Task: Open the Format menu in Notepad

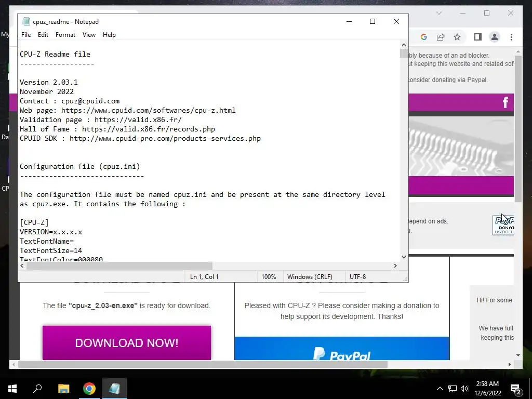Action: pyautogui.click(x=65, y=35)
